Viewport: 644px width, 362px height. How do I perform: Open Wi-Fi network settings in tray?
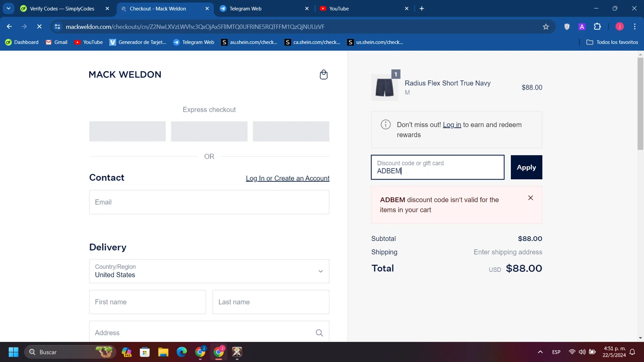572,352
